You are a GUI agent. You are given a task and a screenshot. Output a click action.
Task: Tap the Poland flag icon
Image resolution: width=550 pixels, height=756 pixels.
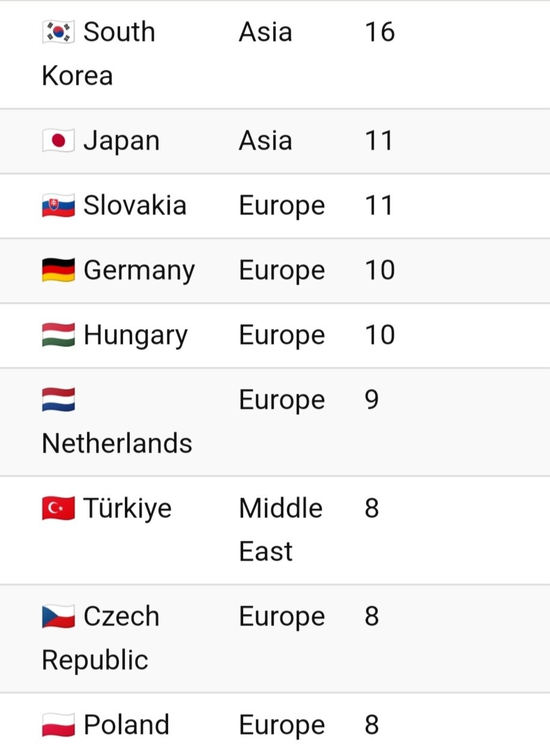click(x=58, y=725)
